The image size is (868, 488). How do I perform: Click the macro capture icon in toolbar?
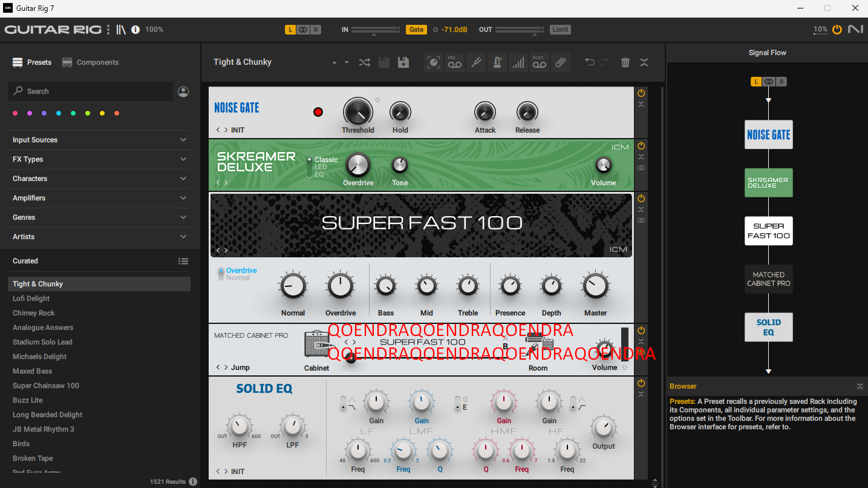(434, 62)
